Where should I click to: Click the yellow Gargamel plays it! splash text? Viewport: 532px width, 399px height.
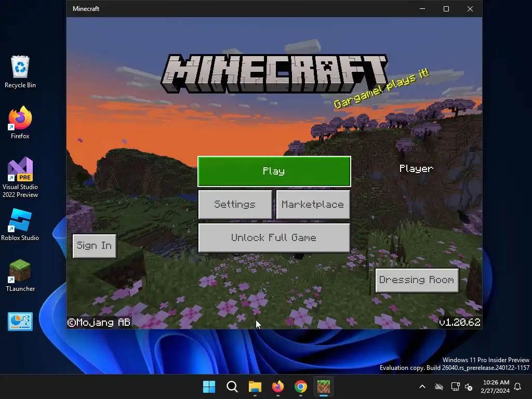(x=381, y=88)
